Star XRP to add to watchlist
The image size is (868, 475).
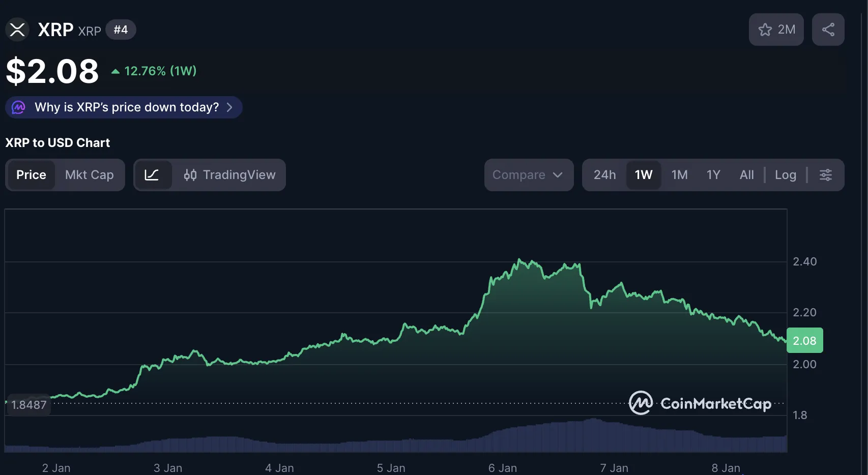tap(766, 29)
